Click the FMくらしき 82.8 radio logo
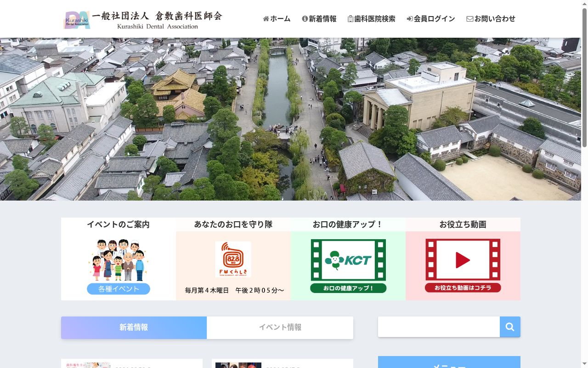The height and width of the screenshot is (368, 588). pos(233,259)
